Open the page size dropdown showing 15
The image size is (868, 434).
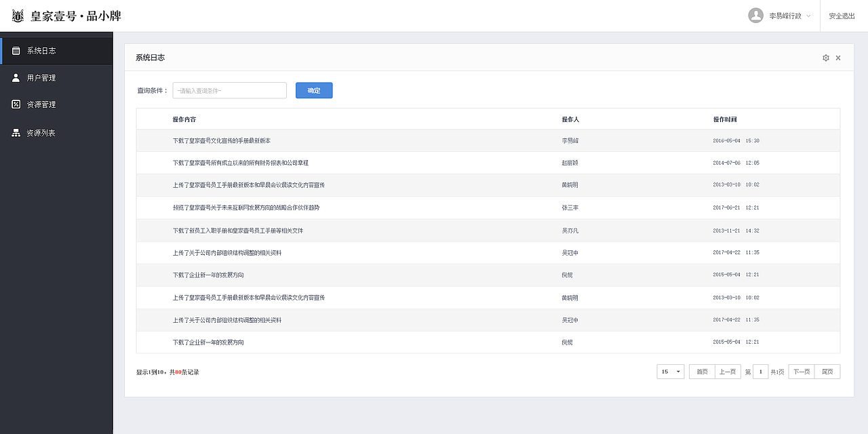pos(670,372)
